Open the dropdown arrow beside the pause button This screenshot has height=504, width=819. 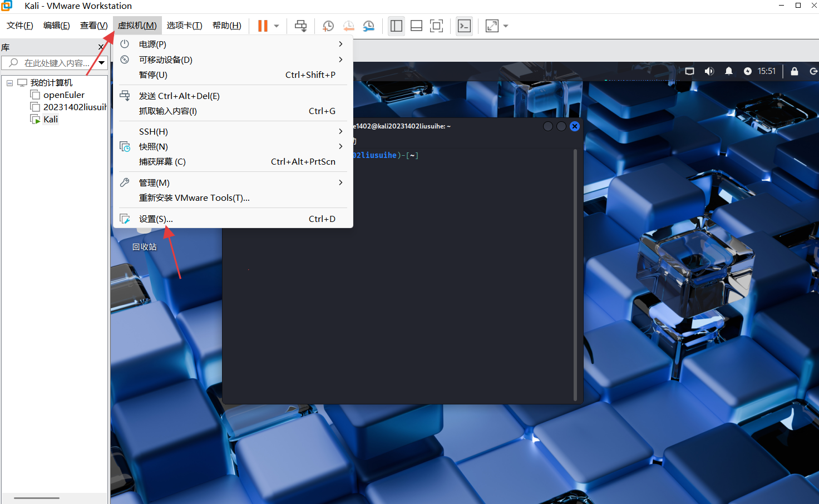pos(277,26)
